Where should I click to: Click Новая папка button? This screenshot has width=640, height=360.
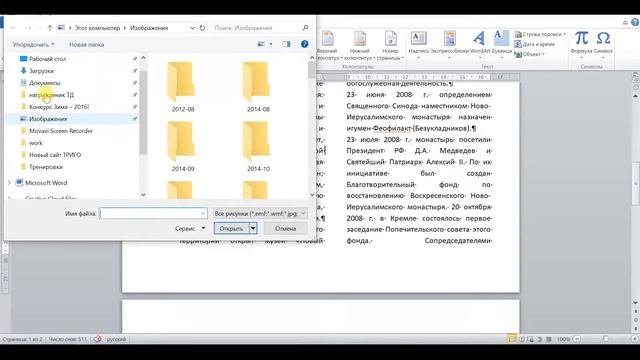[x=87, y=44]
